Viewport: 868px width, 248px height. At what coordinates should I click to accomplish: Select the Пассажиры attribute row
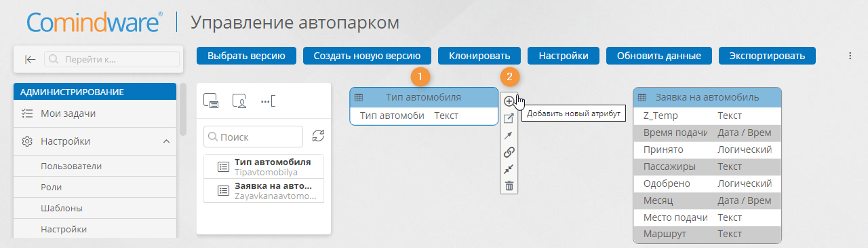[x=707, y=166]
